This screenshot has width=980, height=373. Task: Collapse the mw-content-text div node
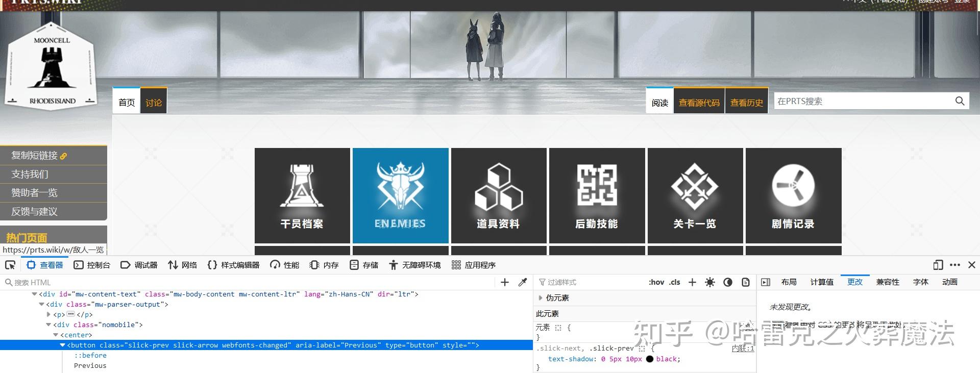(34, 294)
